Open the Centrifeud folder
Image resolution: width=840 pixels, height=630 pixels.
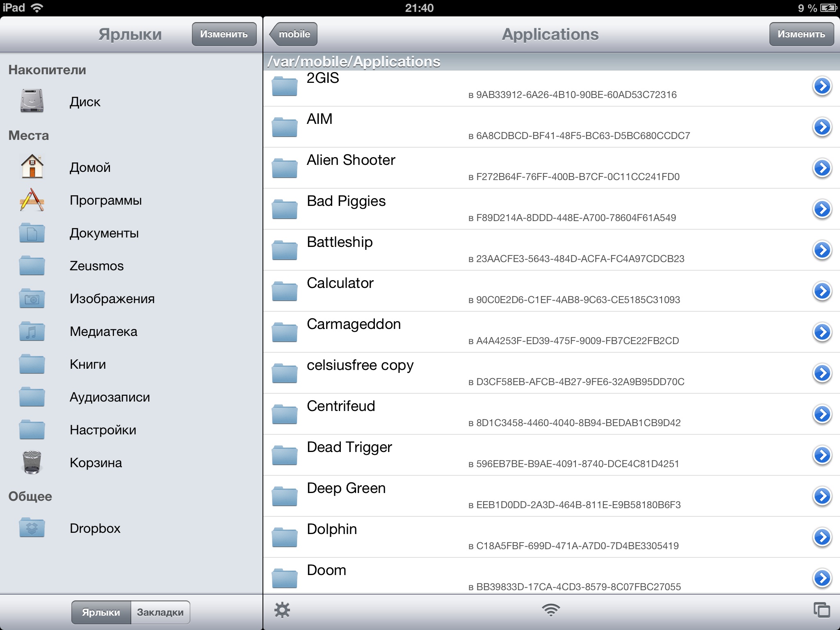coord(552,414)
